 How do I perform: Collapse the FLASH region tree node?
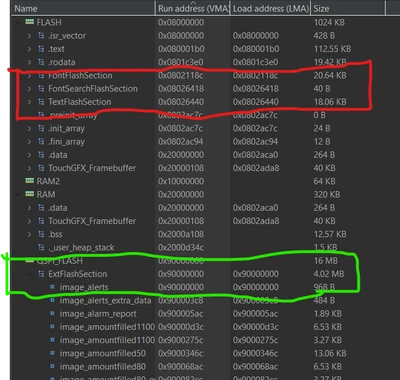point(18,23)
